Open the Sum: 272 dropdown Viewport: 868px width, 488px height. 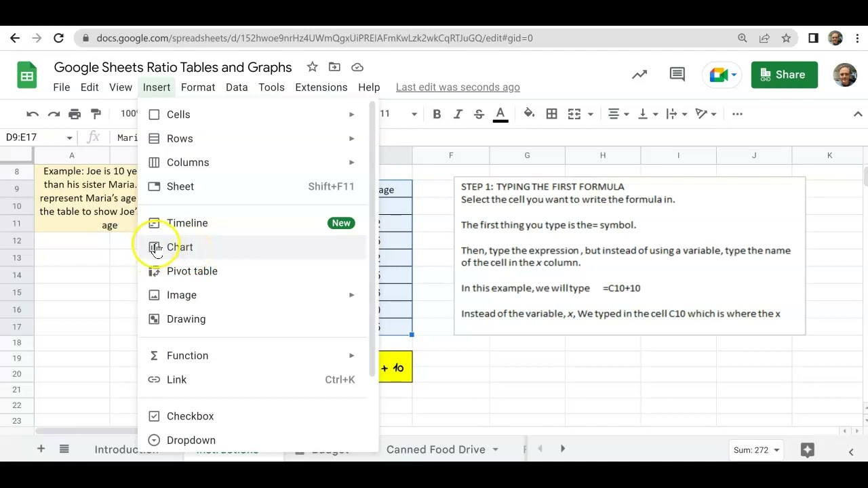click(756, 450)
